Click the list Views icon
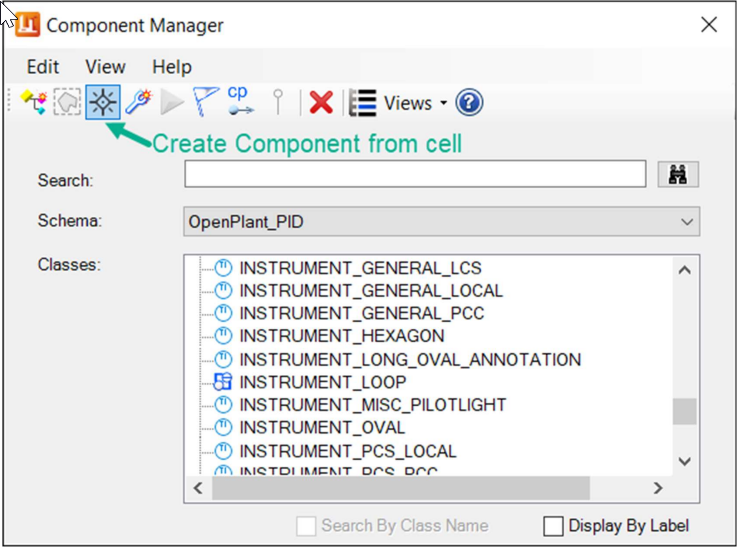The image size is (738, 547). (362, 103)
